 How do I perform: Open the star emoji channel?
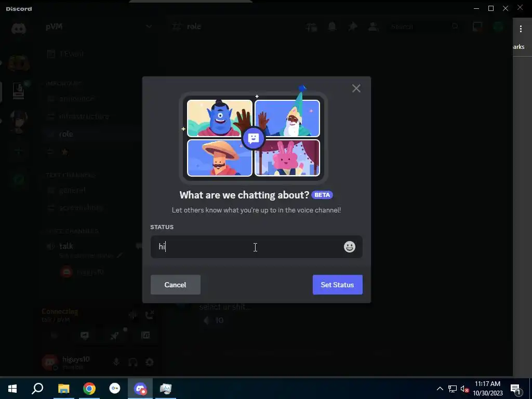pyautogui.click(x=64, y=152)
